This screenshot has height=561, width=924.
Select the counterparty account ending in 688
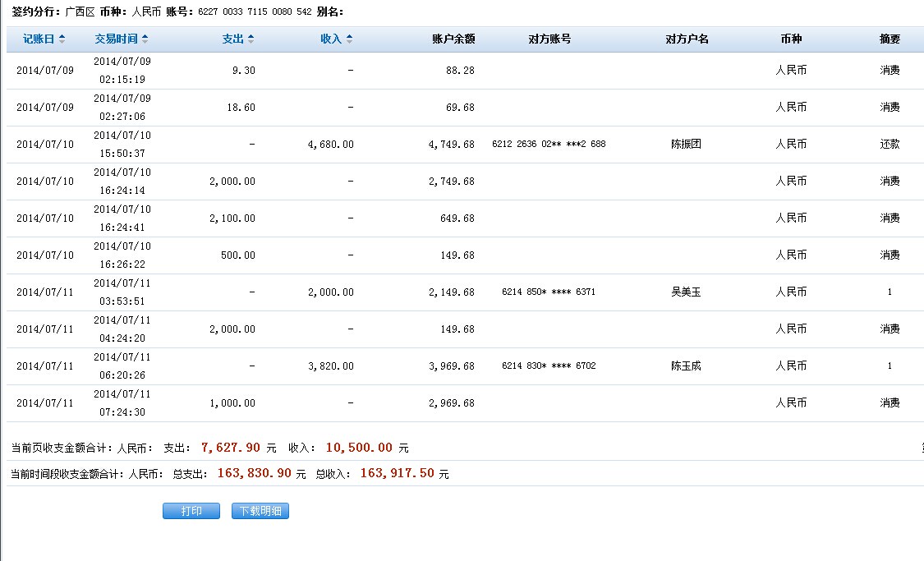(x=549, y=144)
